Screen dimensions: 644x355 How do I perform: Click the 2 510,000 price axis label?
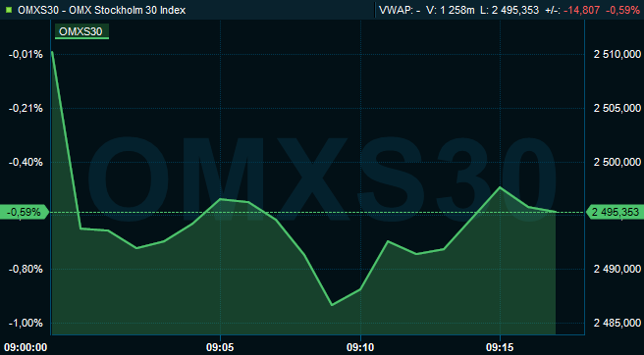point(617,55)
